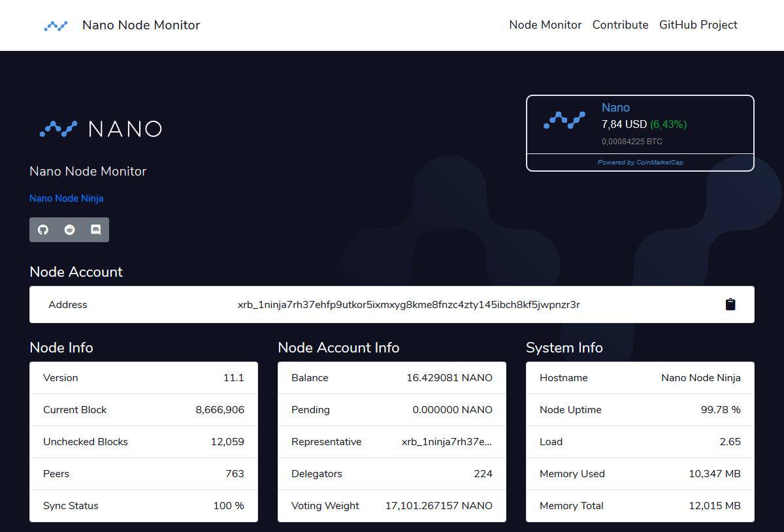The height and width of the screenshot is (532, 784).
Task: Click the Version value 11.1
Action: (x=233, y=378)
